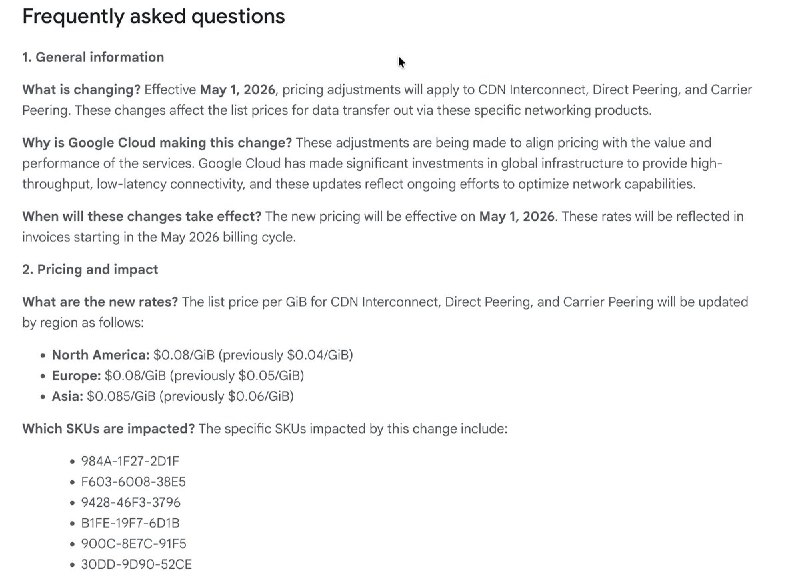
Task: Click the "Asia" pricing bullet
Action: [x=67, y=396]
